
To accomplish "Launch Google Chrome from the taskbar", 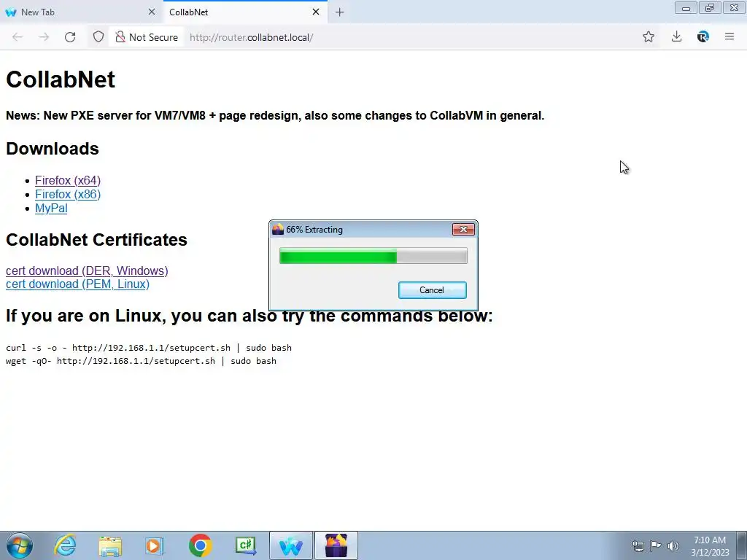I will point(200,545).
